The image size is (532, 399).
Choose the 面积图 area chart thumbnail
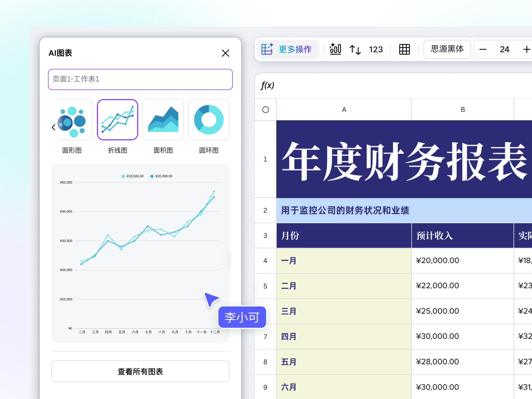(x=163, y=120)
